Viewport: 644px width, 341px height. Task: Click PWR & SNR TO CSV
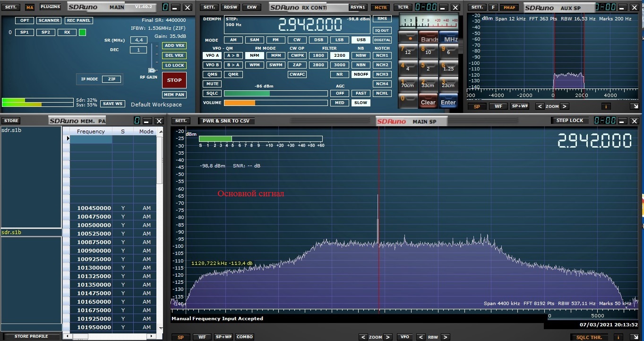[225, 121]
